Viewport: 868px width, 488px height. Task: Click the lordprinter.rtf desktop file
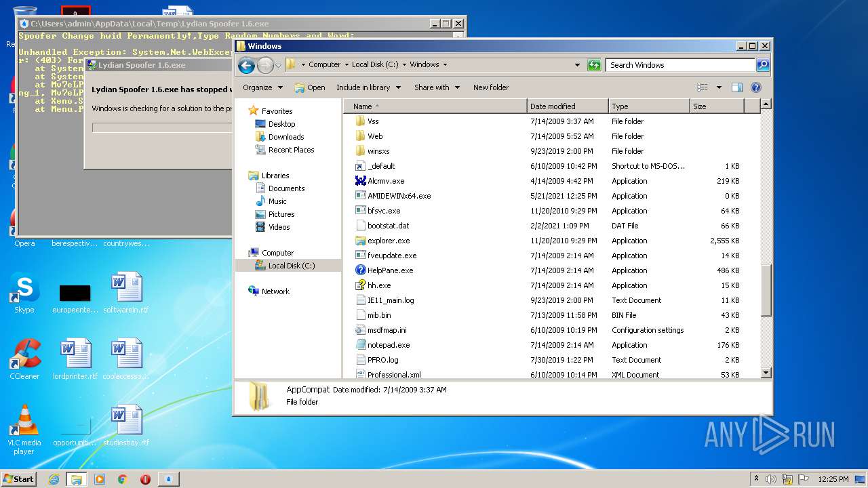point(75,359)
